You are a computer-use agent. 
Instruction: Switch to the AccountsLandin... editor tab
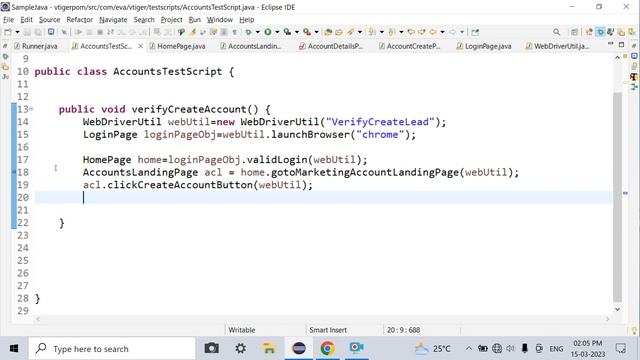point(251,46)
